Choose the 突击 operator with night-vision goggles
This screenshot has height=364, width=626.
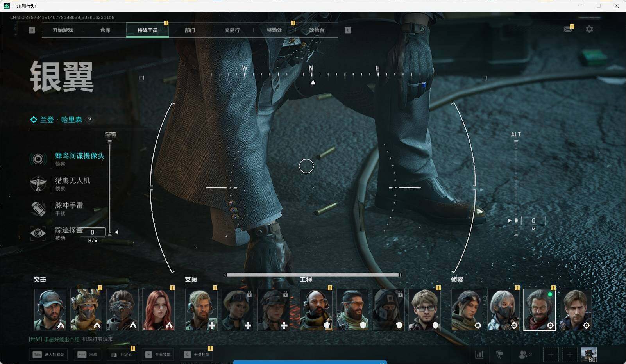click(122, 310)
